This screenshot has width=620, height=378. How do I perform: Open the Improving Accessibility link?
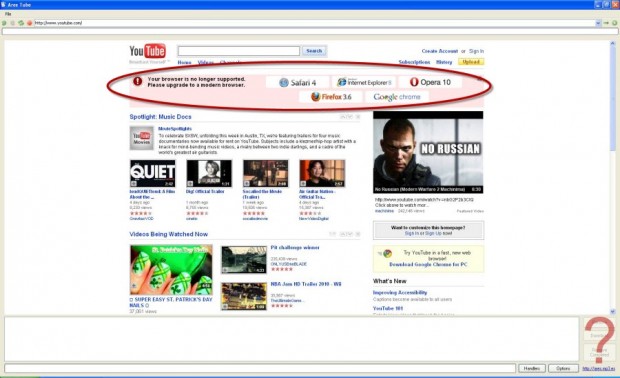[x=400, y=293]
